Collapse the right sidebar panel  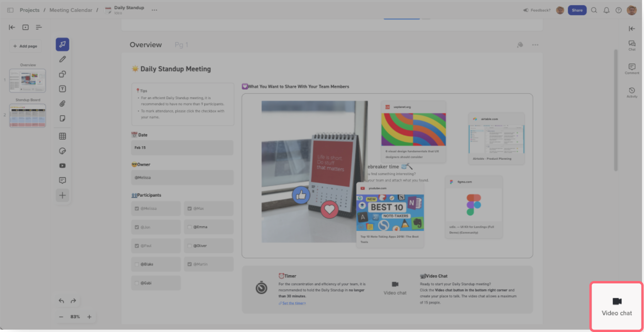tap(631, 29)
